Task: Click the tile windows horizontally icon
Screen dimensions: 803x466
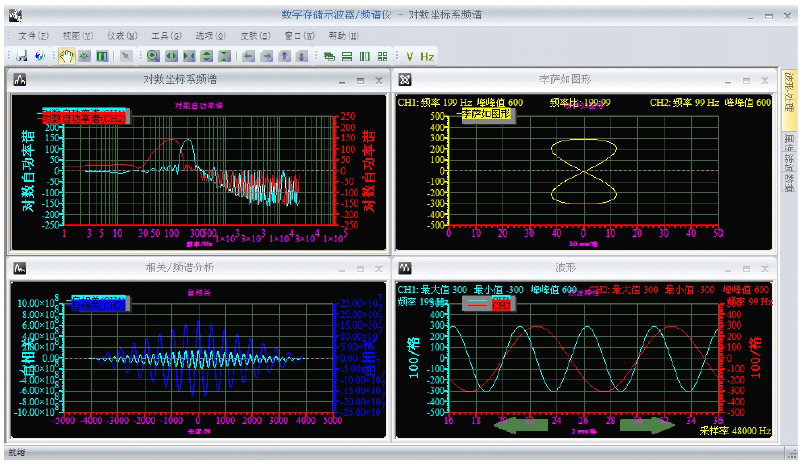Action: (347, 56)
